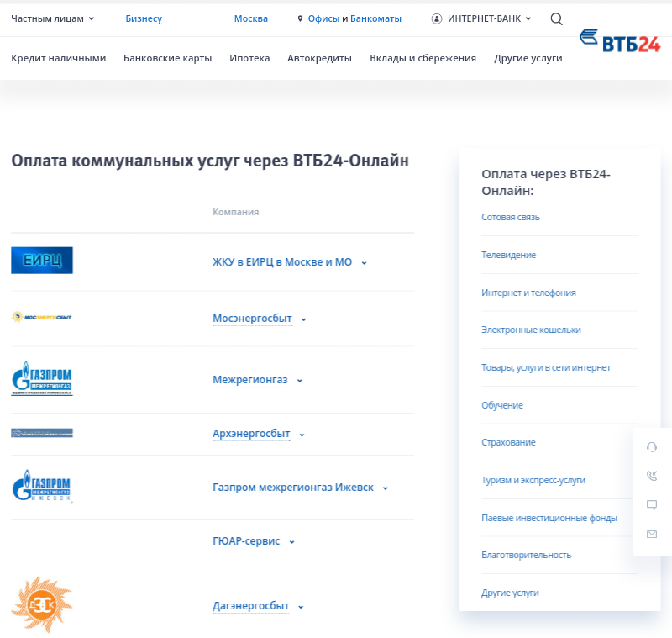Viewport: 672px width, 638px height.
Task: Click the Мосэнергосбыт logo image
Action: coord(42,317)
